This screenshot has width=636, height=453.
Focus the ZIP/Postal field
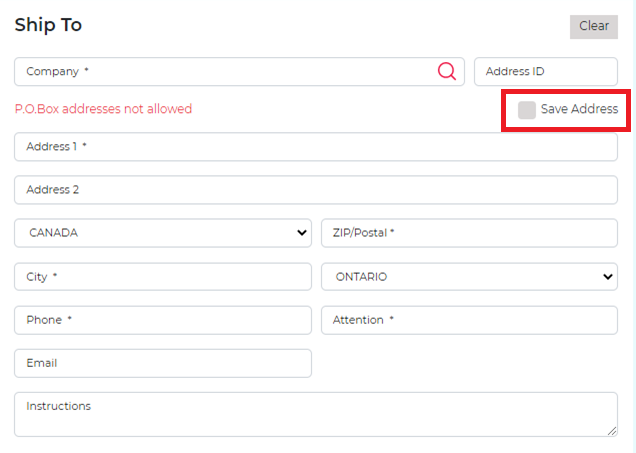coord(469,233)
